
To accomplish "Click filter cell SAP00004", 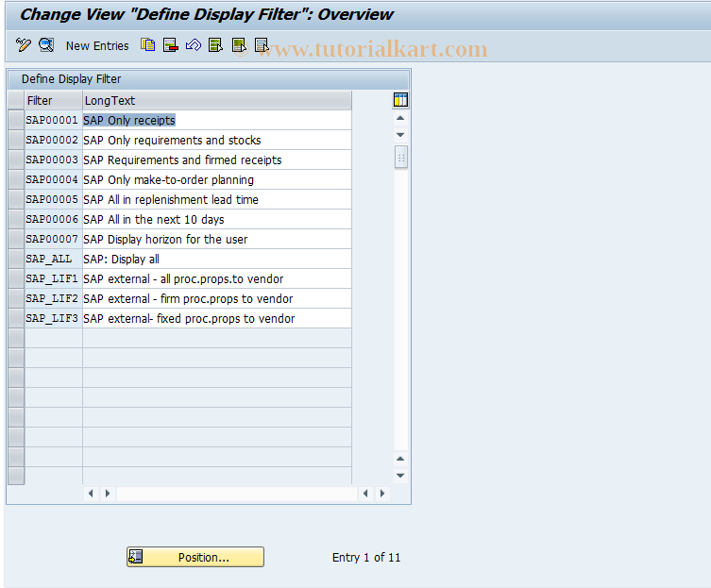I will tap(54, 180).
